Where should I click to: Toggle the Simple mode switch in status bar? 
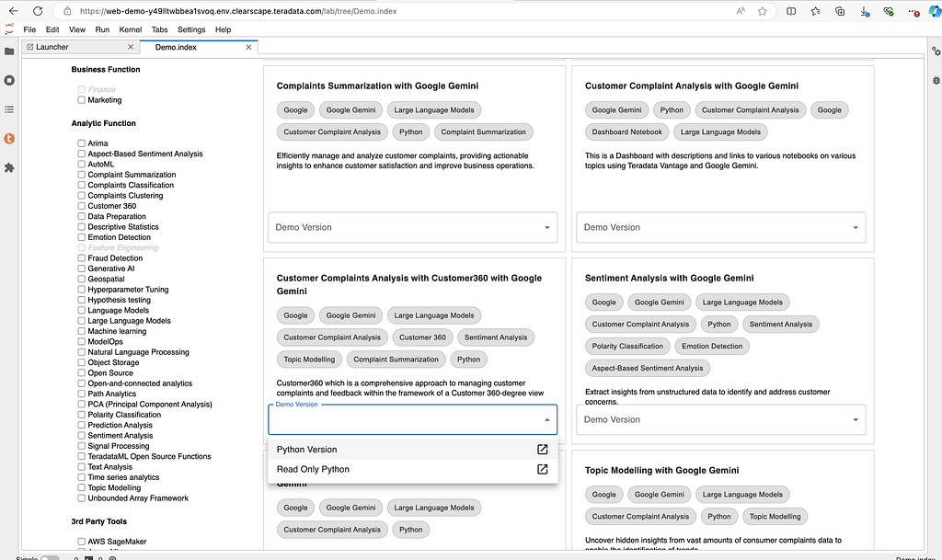(x=50, y=557)
